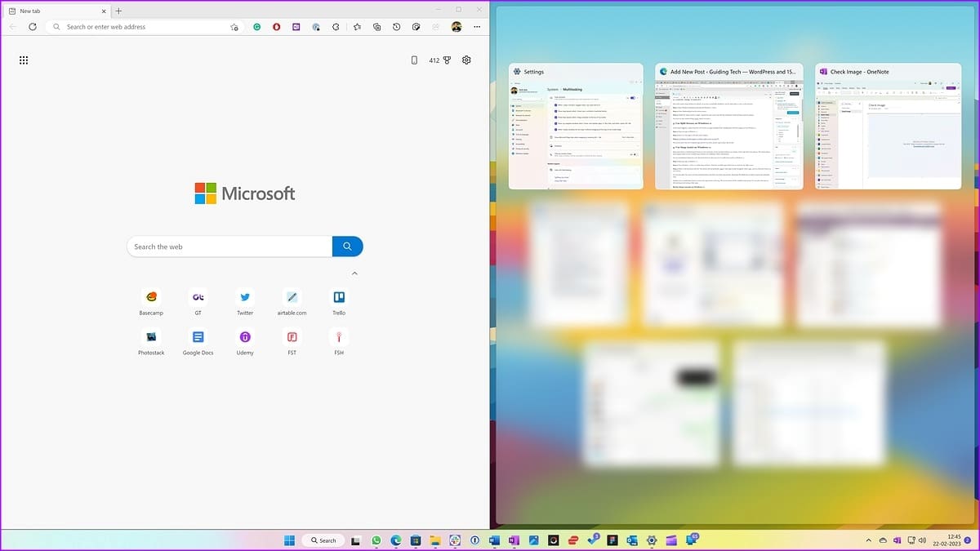Open the Collections icon in Edge
Image resolution: width=980 pixels, height=551 pixels.
[376, 27]
